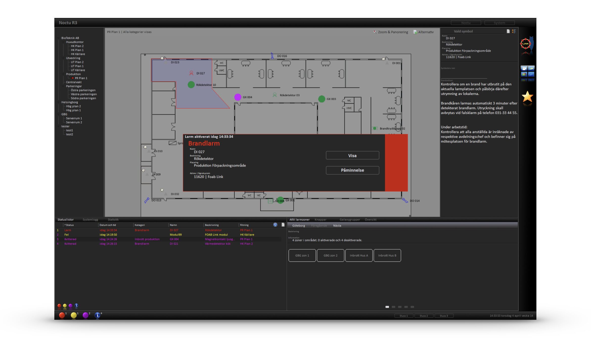Screen dimensions: 591x364
Task: Click the Sluss 2 button
Action: [x=424, y=315]
